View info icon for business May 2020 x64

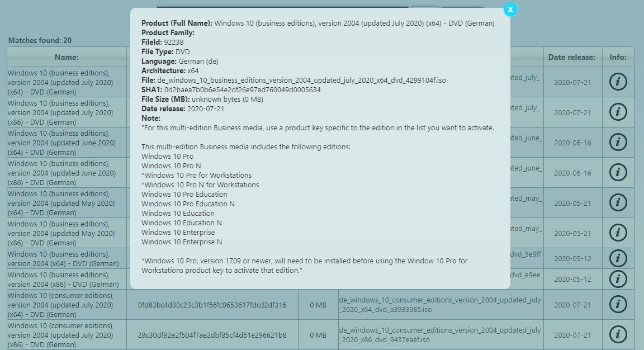click(x=618, y=202)
